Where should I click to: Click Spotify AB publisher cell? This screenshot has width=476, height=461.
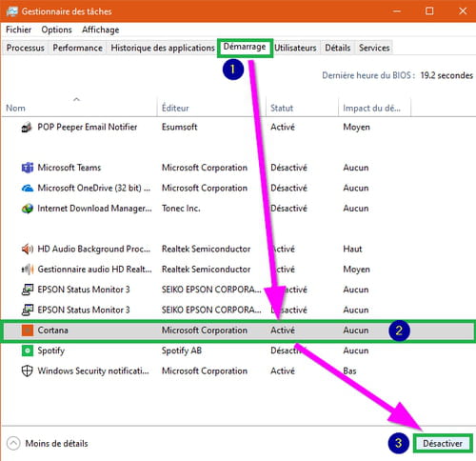(x=182, y=351)
